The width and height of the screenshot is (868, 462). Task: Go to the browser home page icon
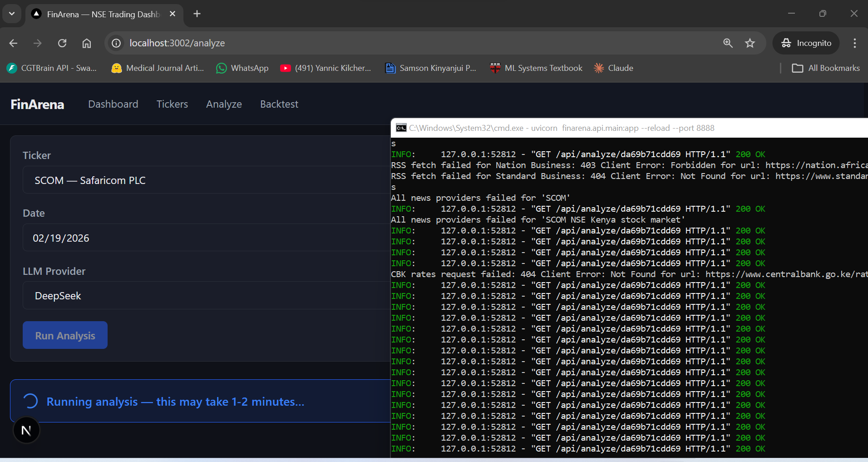[x=87, y=43]
